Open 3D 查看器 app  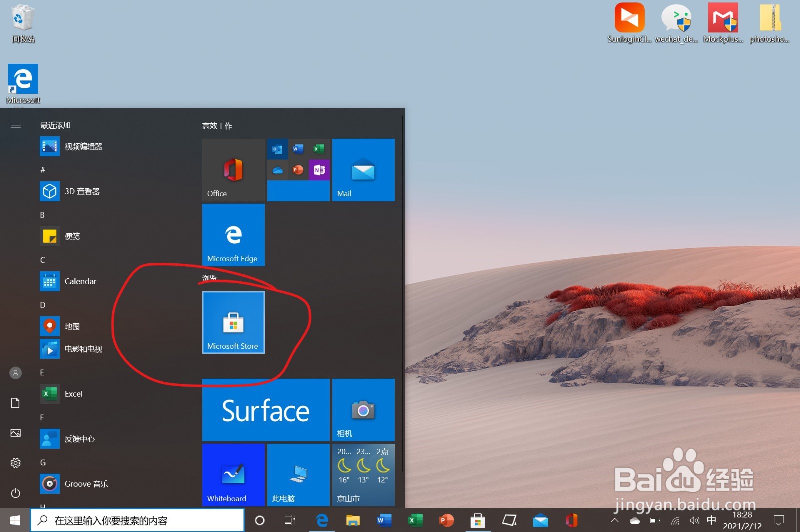click(x=70, y=191)
